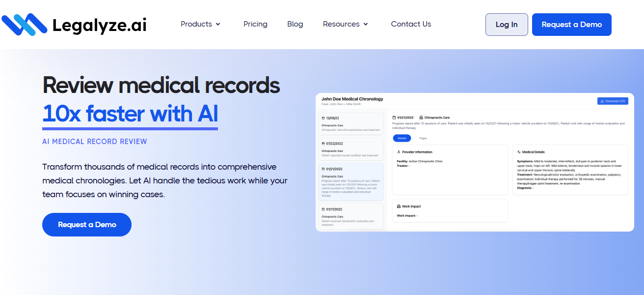Click the 'Treater:' label under Provider Information
This screenshot has height=295, width=644.
pyautogui.click(x=402, y=166)
